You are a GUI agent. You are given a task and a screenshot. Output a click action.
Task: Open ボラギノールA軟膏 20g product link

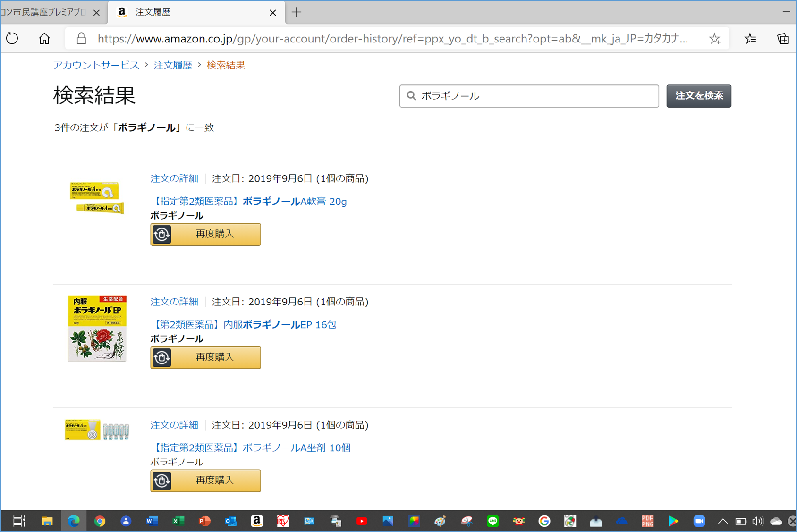[x=249, y=202]
